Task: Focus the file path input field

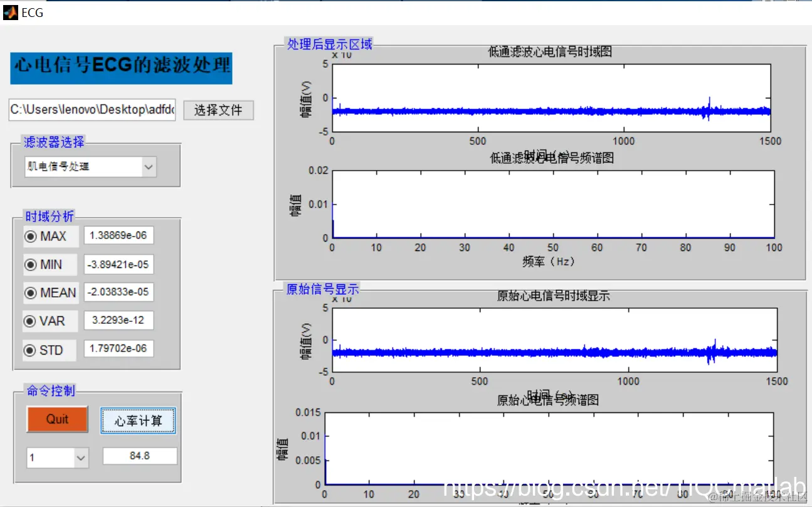Action: tap(92, 110)
